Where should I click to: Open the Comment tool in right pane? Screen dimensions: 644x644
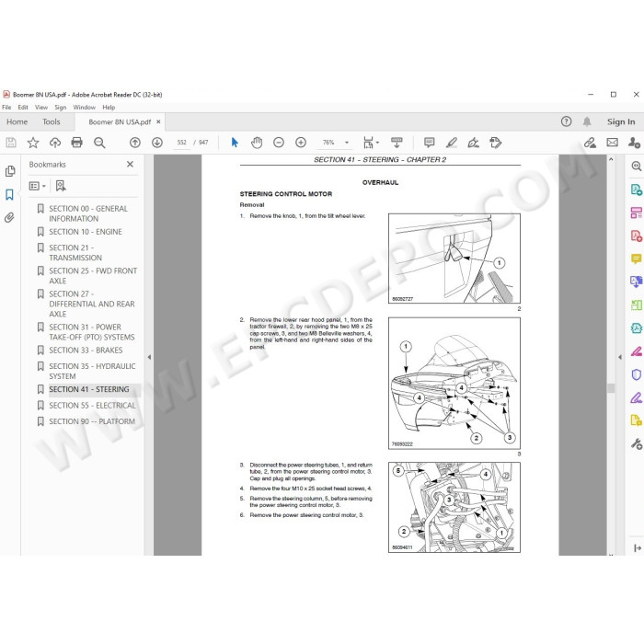click(637, 259)
